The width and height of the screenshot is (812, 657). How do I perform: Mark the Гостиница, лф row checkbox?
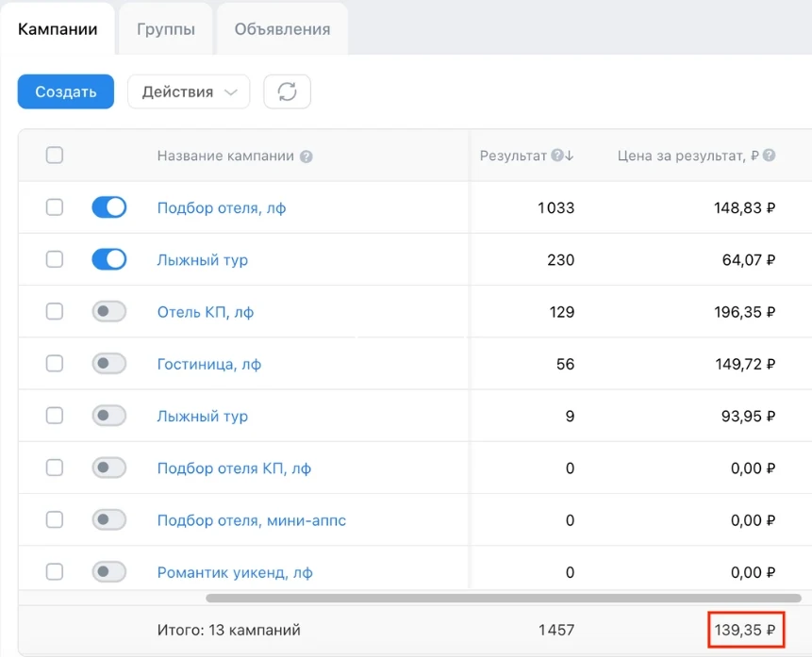(55, 364)
